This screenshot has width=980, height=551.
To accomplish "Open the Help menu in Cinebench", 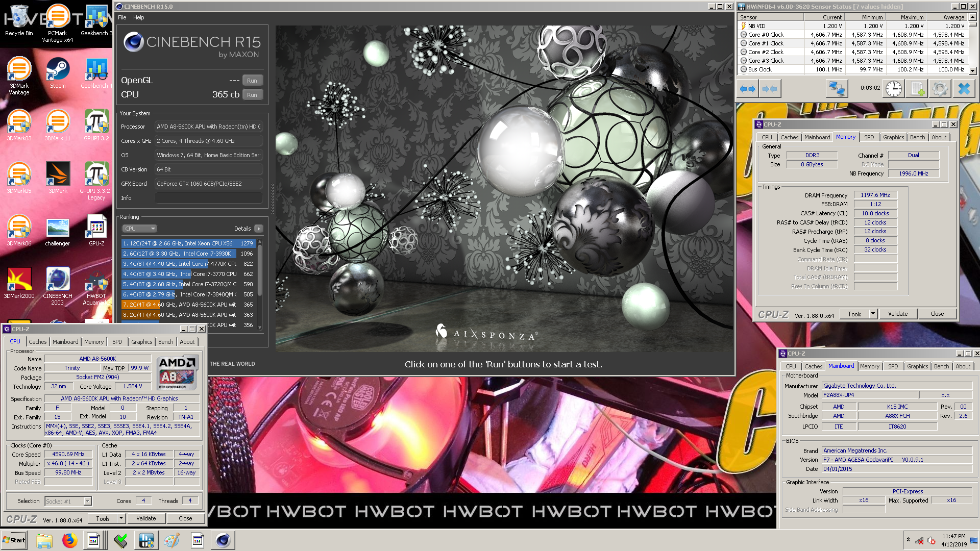I will click(138, 17).
